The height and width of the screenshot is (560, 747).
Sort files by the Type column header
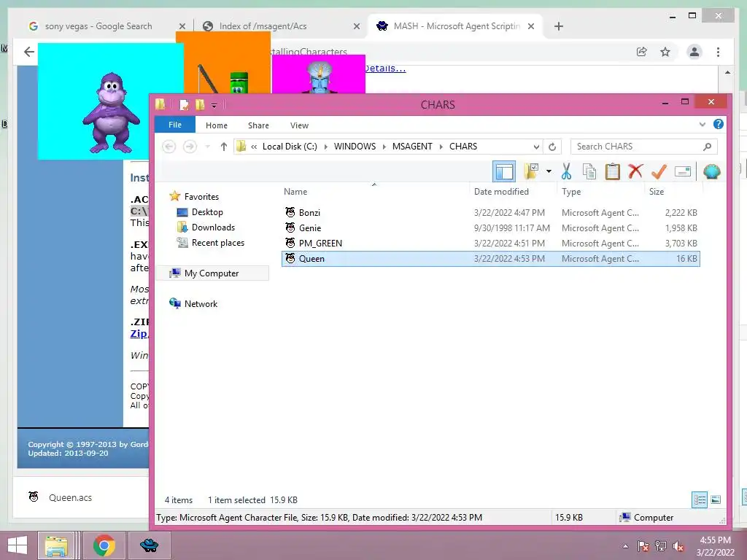[601, 192]
